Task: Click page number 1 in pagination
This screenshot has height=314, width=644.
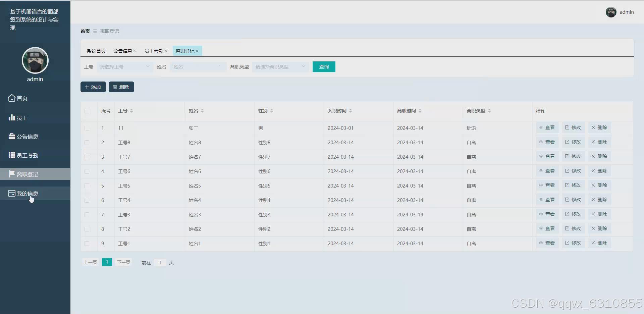Action: 107,262
